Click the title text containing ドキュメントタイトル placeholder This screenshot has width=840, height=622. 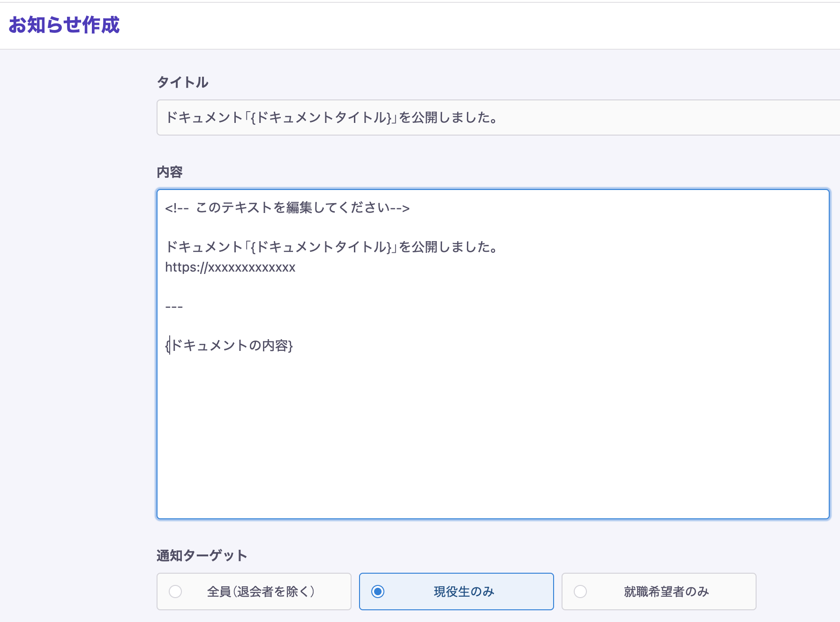pos(331,118)
